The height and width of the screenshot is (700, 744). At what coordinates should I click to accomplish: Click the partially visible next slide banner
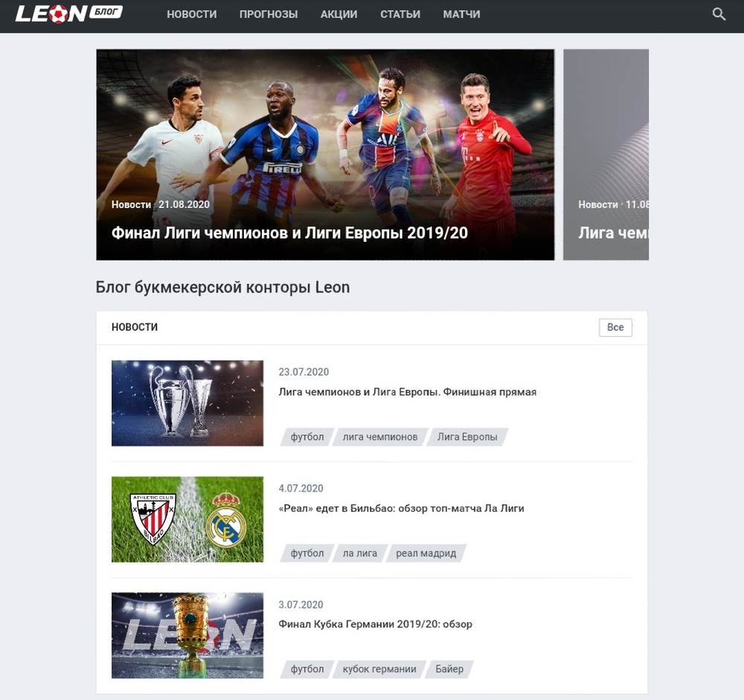coord(606,155)
